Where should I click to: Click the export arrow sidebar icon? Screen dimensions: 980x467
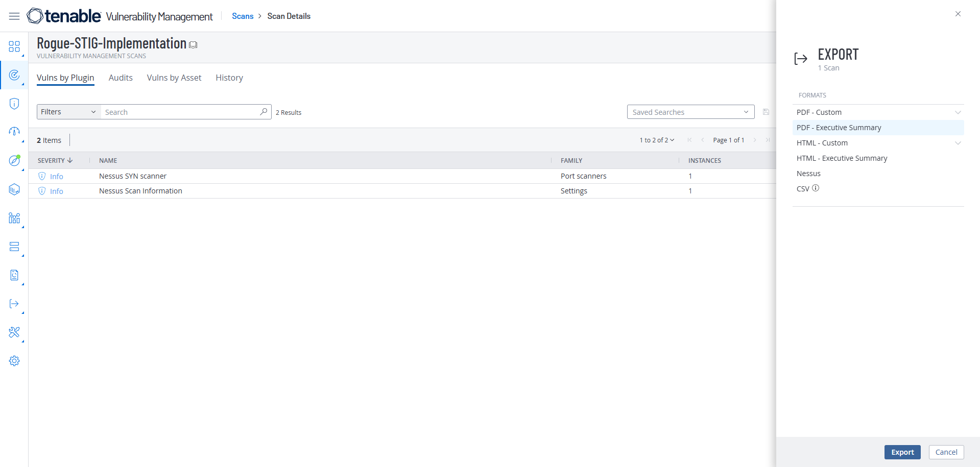point(14,304)
